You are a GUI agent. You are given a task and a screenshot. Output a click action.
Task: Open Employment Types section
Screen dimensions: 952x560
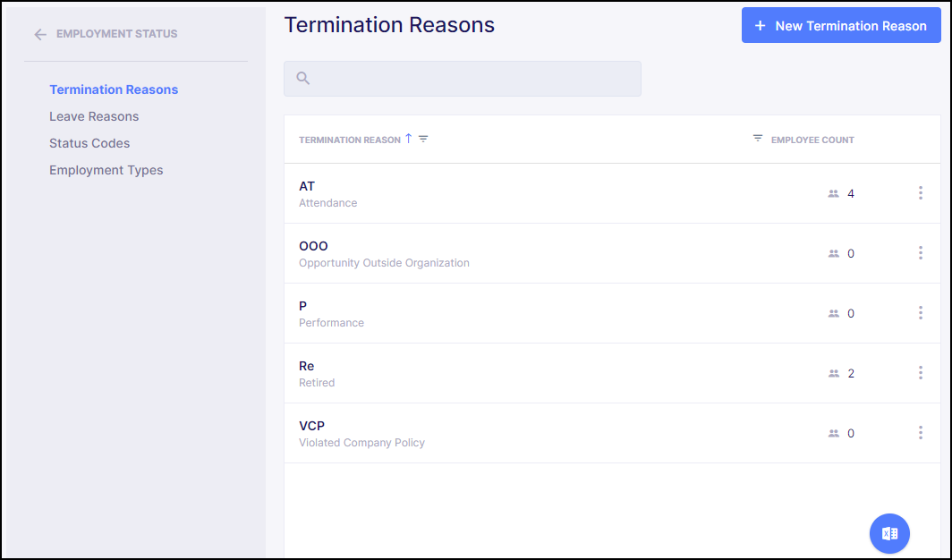click(106, 170)
